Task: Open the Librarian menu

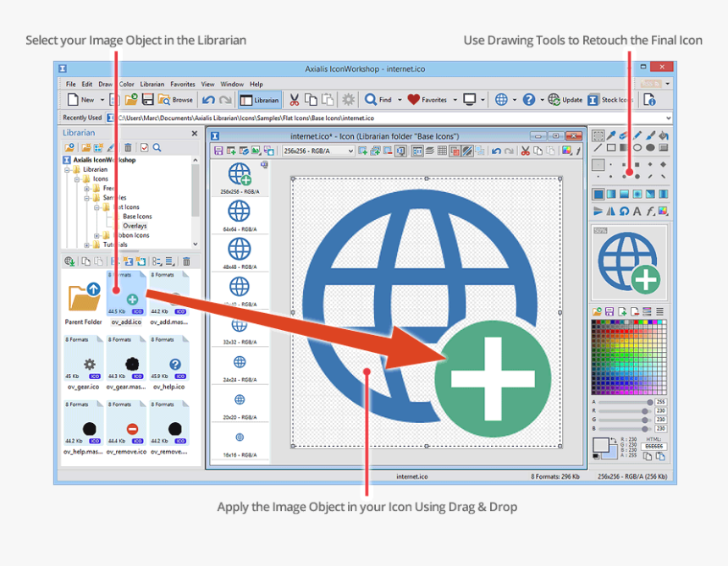Action: point(152,84)
